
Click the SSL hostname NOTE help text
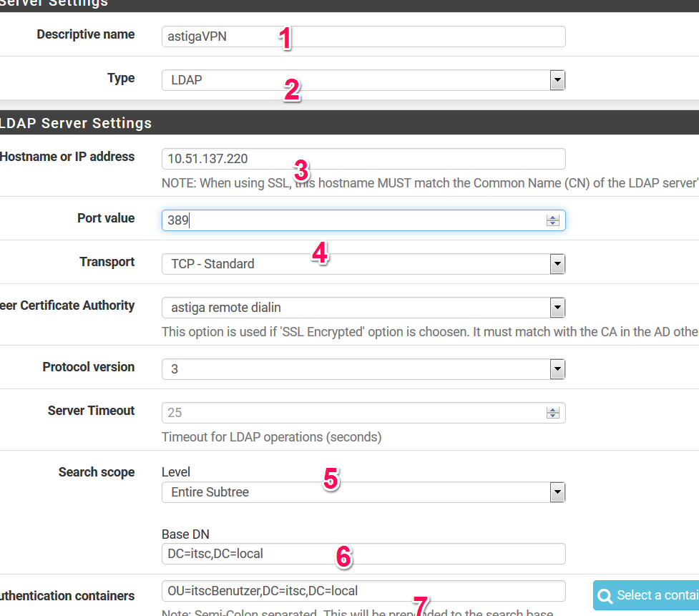click(x=430, y=183)
